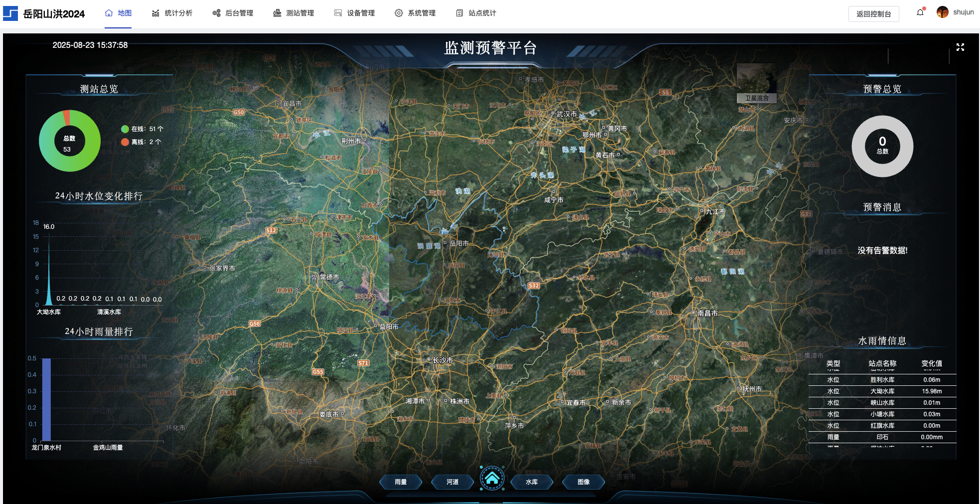Open the notification bell
This screenshot has height=504, width=980.
(920, 12)
